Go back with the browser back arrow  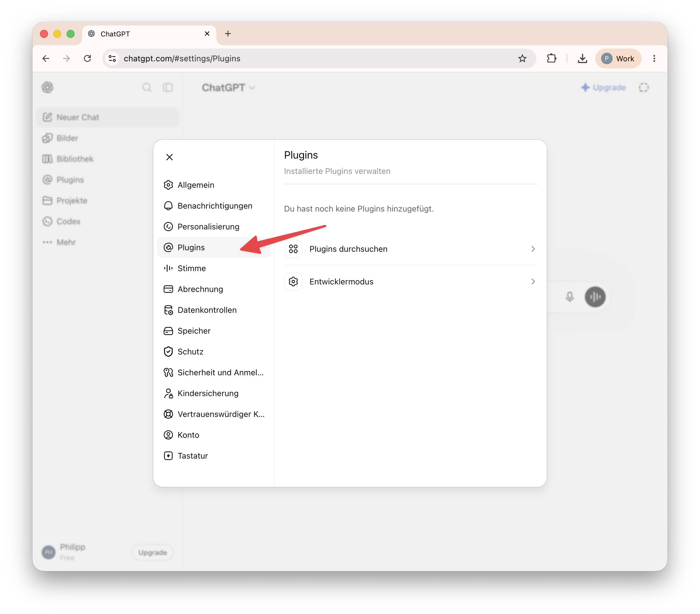pyautogui.click(x=46, y=58)
